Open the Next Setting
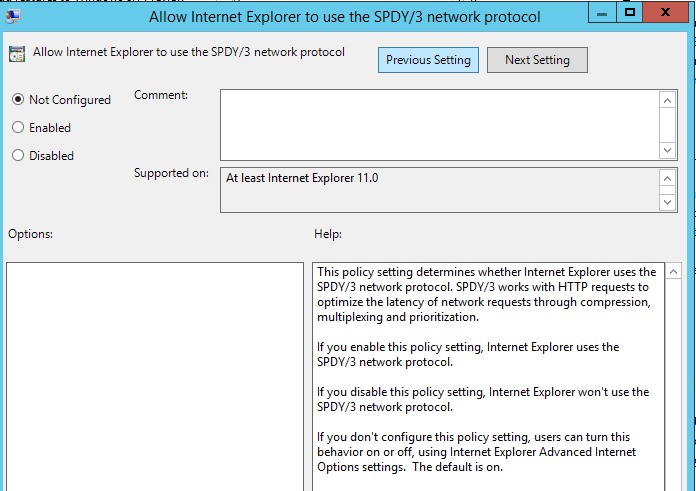696x491 pixels. coord(537,60)
